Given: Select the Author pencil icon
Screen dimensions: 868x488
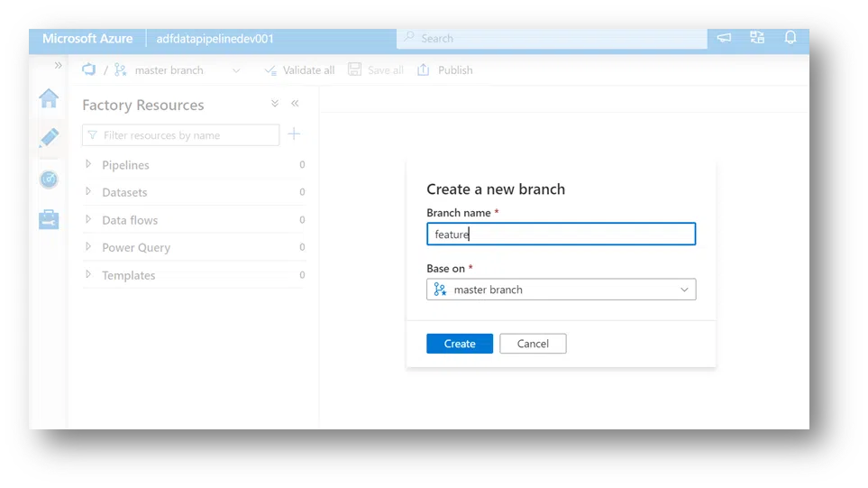Looking at the screenshot, I should click(49, 138).
